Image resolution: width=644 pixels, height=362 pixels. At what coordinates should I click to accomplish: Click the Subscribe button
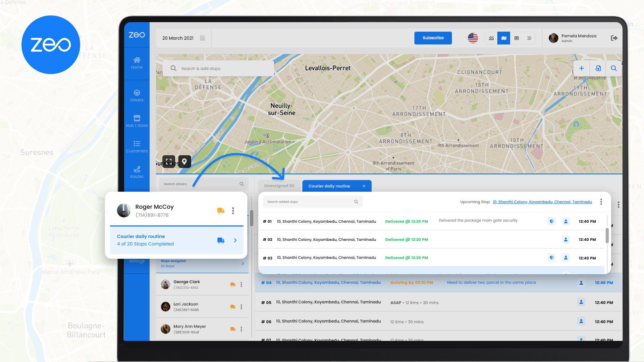click(x=433, y=38)
